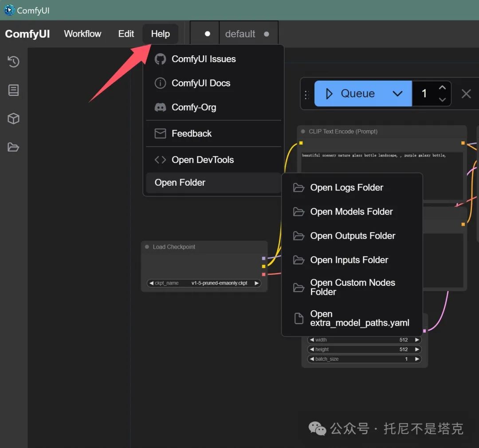
Task: Close the queue toolbar with X
Action: click(466, 93)
